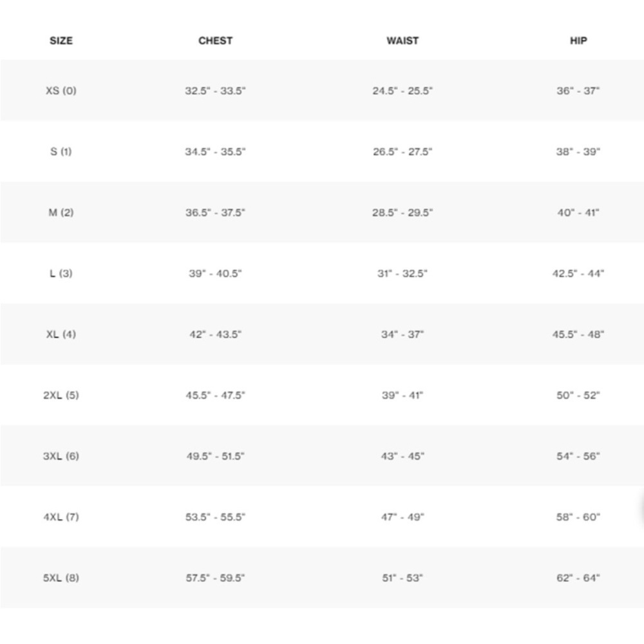
Task: Click chest measurement 57.5" - 59.5"
Action: click(x=215, y=578)
